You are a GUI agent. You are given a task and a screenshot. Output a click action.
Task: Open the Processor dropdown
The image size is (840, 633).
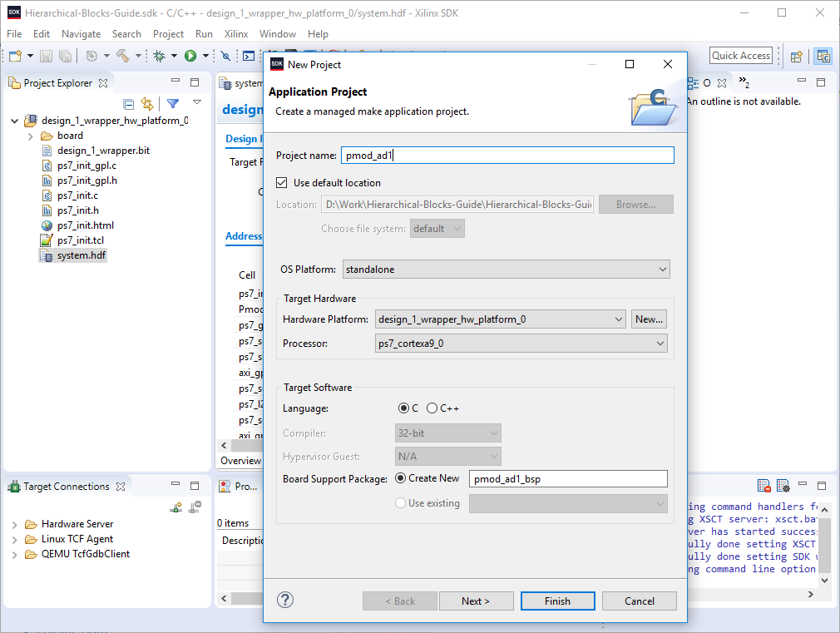[x=521, y=344]
